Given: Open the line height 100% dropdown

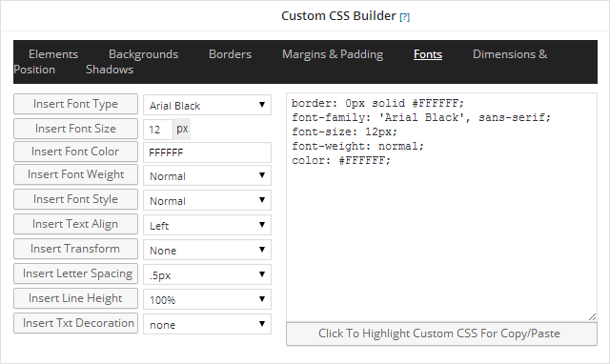Looking at the screenshot, I should click(207, 299).
